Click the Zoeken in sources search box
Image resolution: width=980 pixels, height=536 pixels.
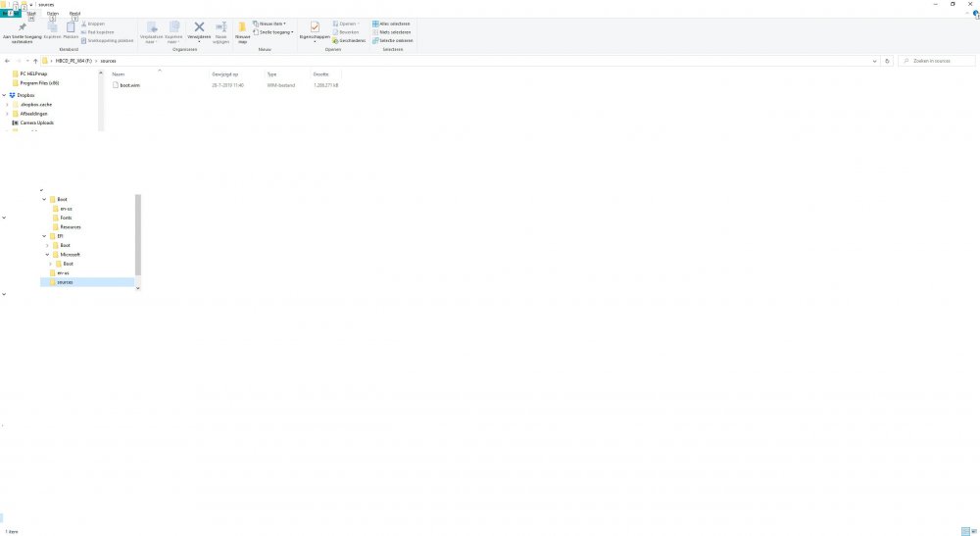[936, 61]
